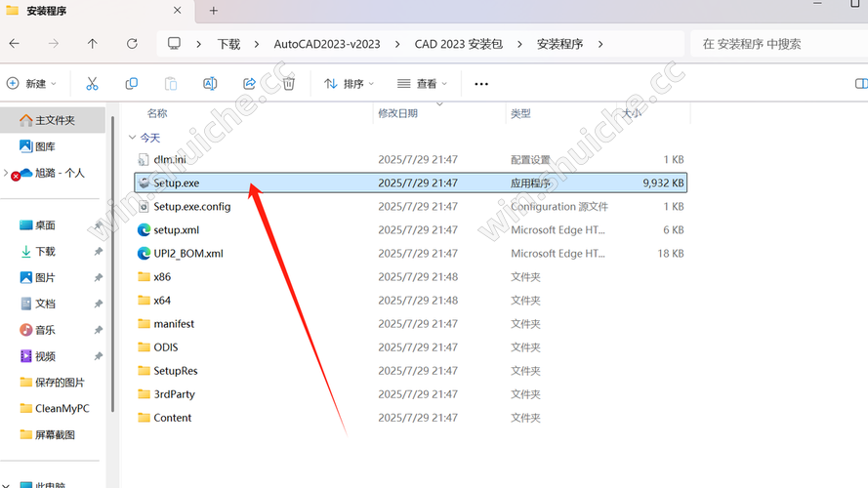Go up one folder level
Screen dimensions: 868x488
(x=92, y=44)
